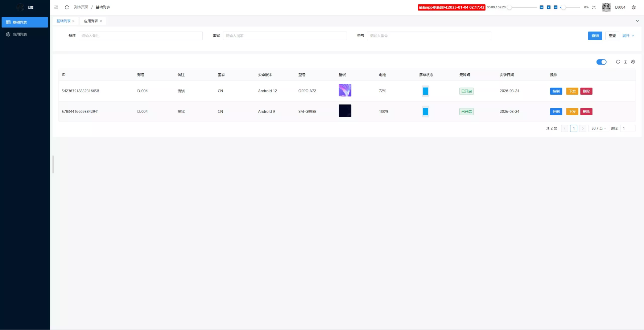Screen dimensions: 644x330
Task: Toggle fullscreen with the expand arrows icon
Action: [x=594, y=7]
